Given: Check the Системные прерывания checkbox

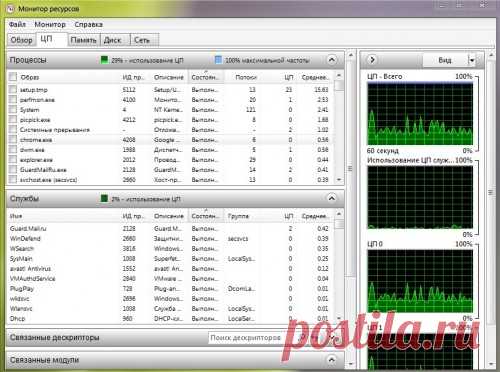Looking at the screenshot, I should 13,130.
